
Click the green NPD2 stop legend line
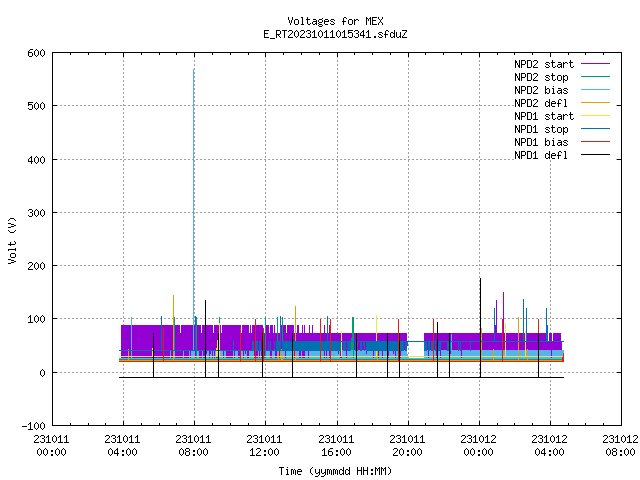(x=595, y=77)
